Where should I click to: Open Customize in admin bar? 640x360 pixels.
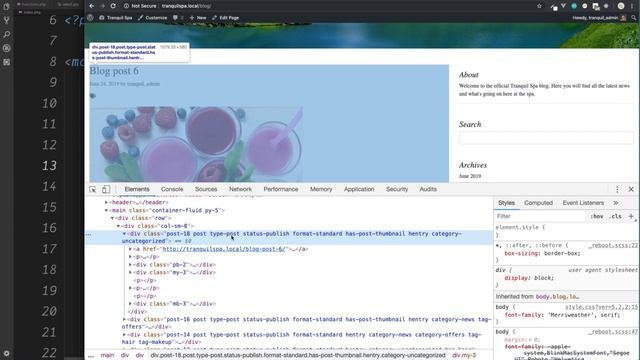pyautogui.click(x=153, y=18)
